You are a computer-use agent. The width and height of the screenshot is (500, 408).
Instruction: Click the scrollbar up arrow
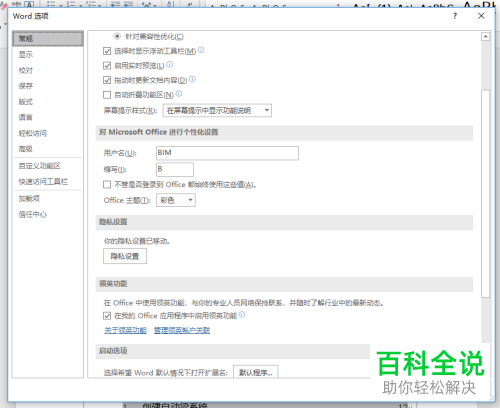click(486, 36)
